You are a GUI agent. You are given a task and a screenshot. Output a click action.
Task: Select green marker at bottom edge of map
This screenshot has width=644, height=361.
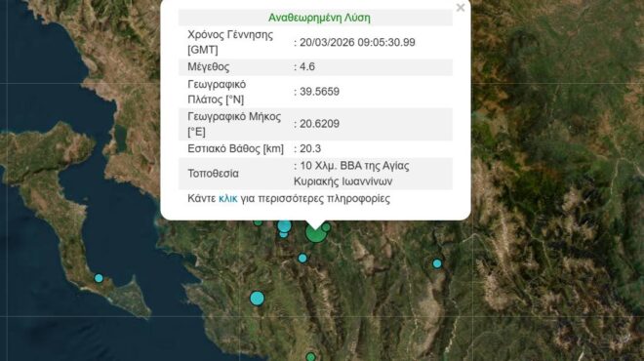point(311,356)
